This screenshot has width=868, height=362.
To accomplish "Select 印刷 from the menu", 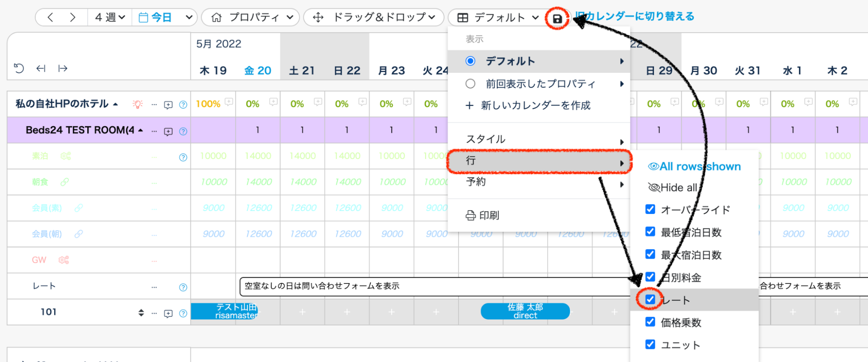I will (x=483, y=215).
